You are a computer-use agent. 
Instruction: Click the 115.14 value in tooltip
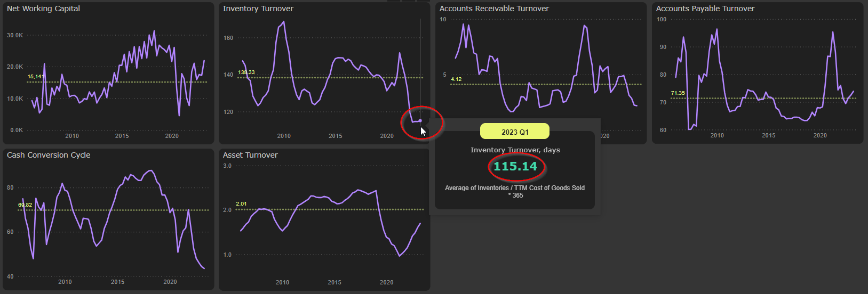(515, 166)
